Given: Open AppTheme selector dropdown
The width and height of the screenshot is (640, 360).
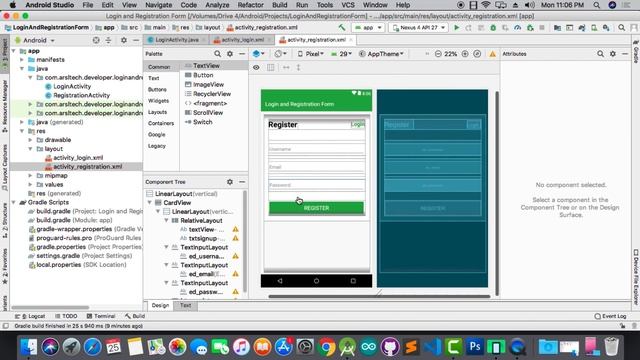Looking at the screenshot, I should coord(381,54).
